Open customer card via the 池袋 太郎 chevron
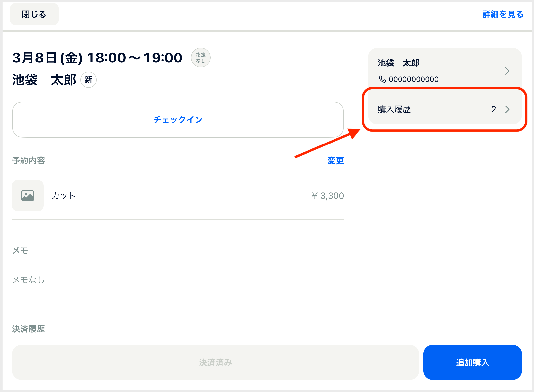 coord(507,71)
